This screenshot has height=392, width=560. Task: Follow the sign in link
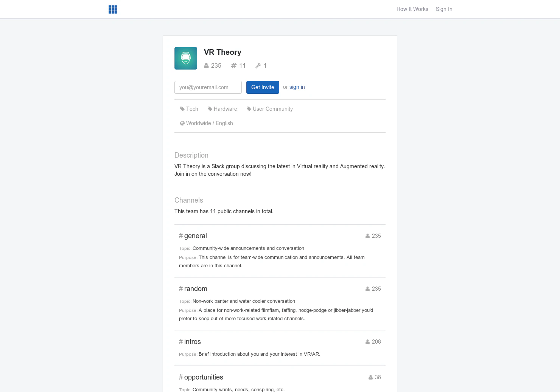tap(297, 87)
